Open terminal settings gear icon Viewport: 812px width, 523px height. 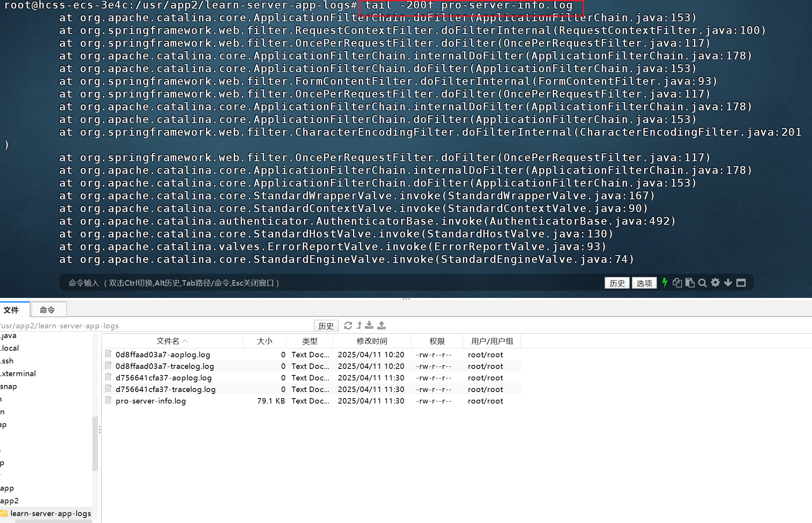pyautogui.click(x=715, y=283)
